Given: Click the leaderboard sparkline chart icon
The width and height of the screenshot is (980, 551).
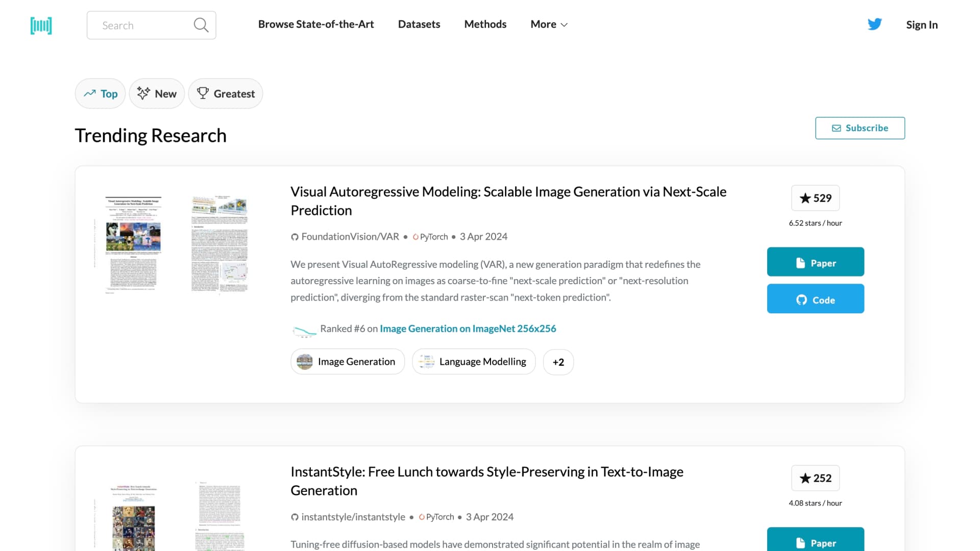Looking at the screenshot, I should (x=304, y=331).
